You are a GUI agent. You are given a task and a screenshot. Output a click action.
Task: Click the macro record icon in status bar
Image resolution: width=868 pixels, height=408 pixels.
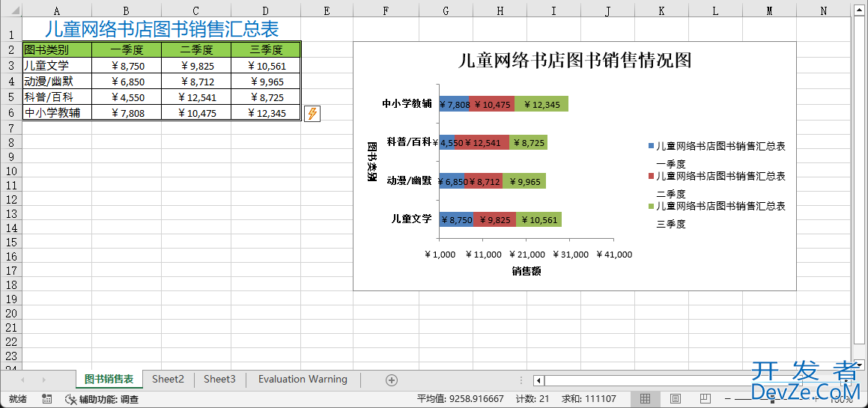click(47, 398)
